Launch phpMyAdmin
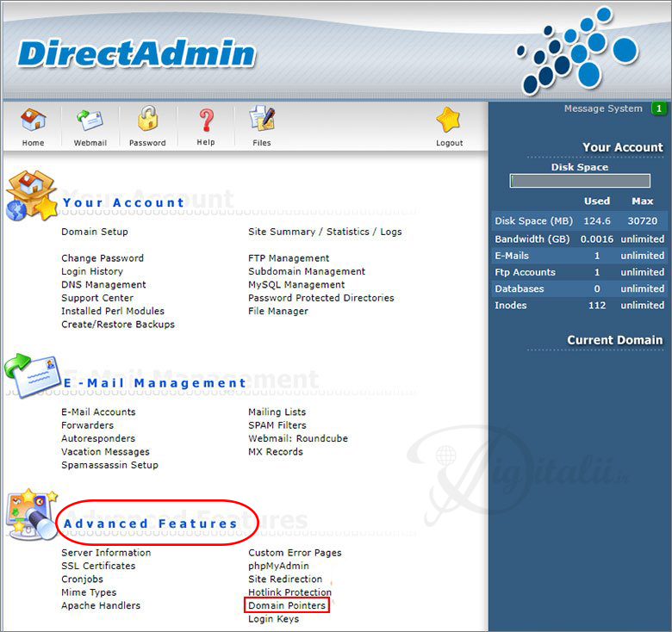The width and height of the screenshot is (672, 632). pos(278,566)
